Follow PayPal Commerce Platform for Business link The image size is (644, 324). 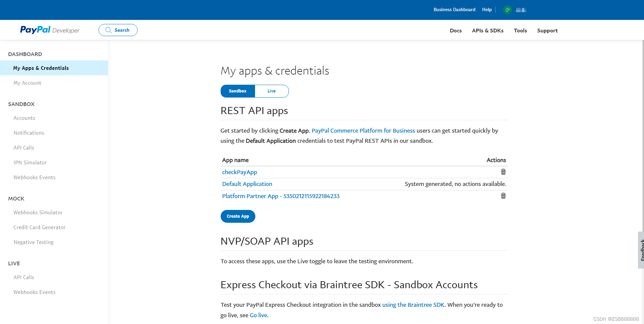tap(363, 131)
